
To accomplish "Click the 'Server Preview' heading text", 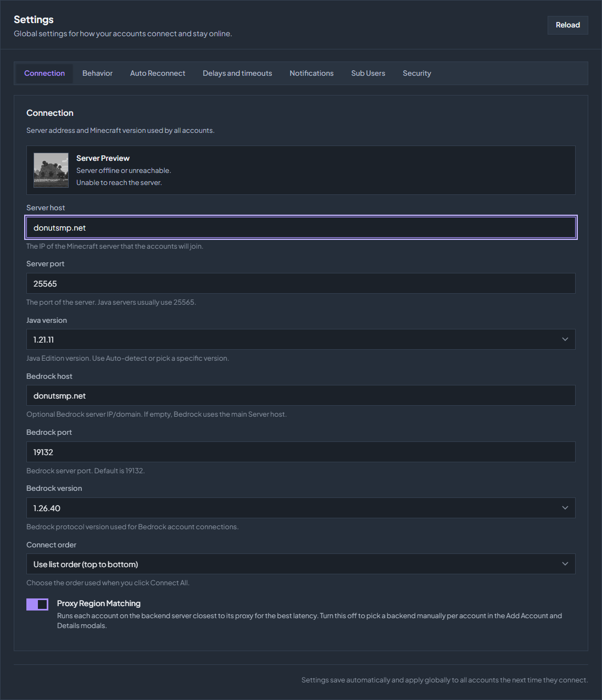I will [x=103, y=158].
